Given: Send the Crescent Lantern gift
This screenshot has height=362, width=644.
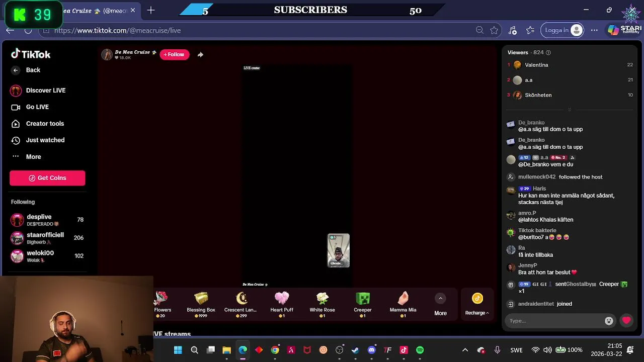Looking at the screenshot, I should pos(240,304).
